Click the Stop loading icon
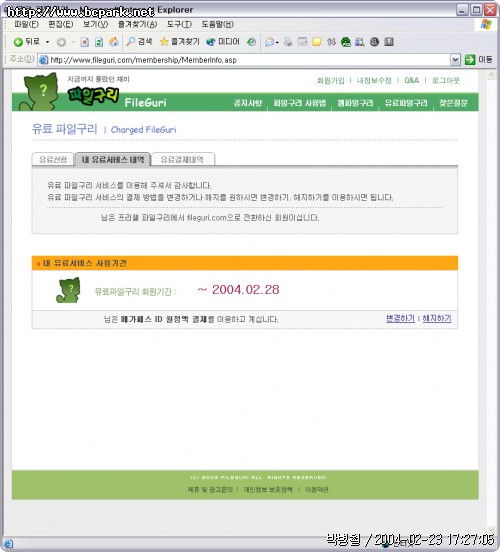 click(85, 42)
